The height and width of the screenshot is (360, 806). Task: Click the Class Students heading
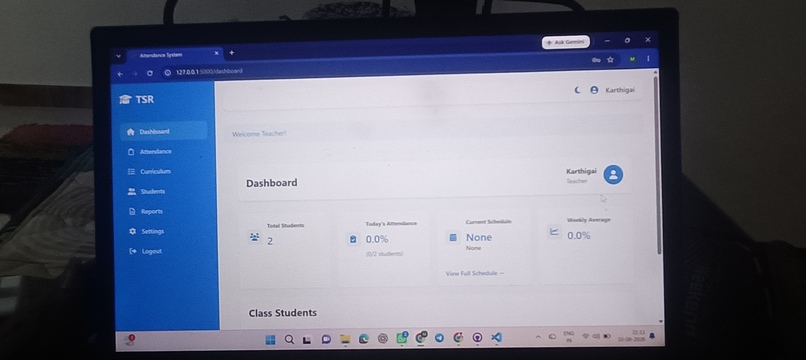282,313
